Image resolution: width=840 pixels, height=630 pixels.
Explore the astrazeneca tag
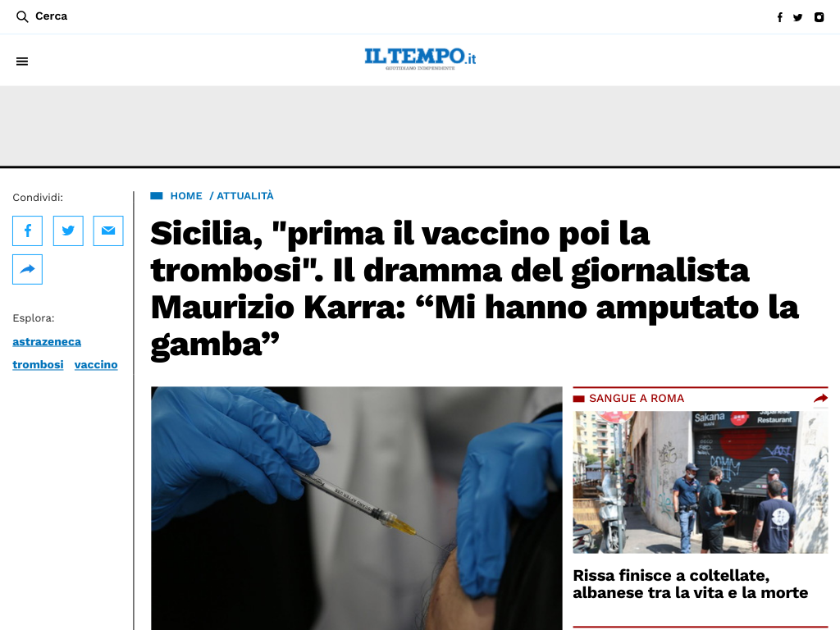47,342
